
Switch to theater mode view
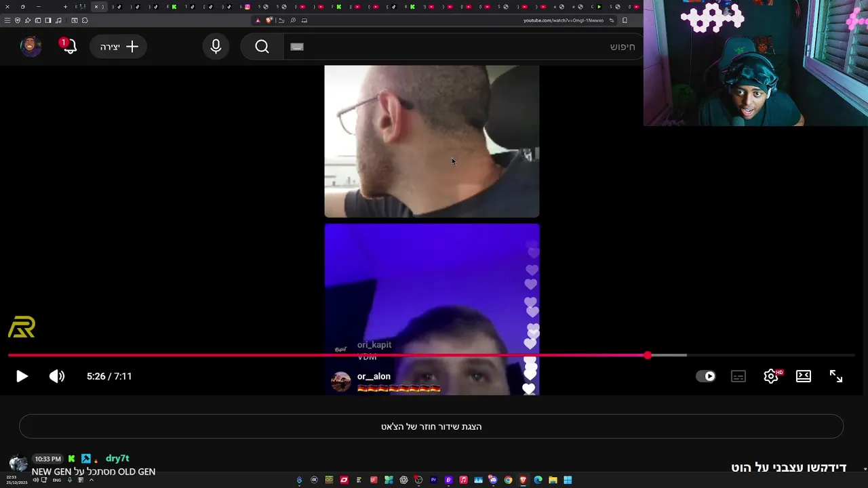(x=804, y=376)
